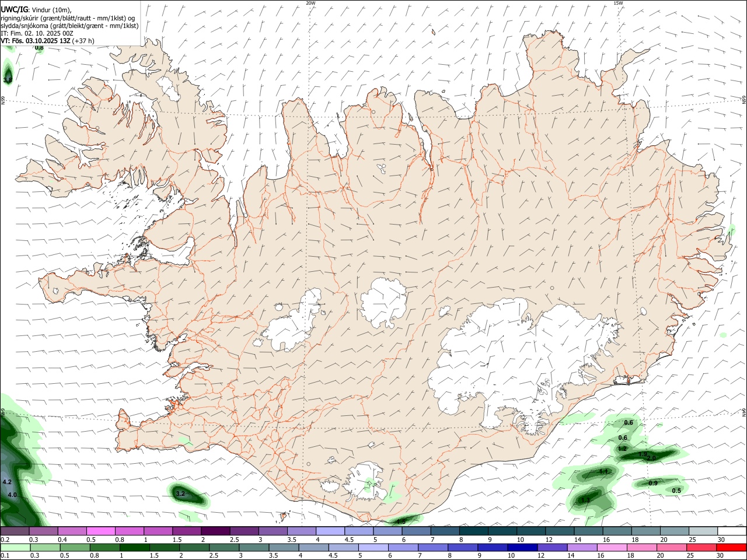The width and height of the screenshot is (747, 560).
Task: Select the deep blue 10–12 rain scale swatch
Action: pos(522,548)
